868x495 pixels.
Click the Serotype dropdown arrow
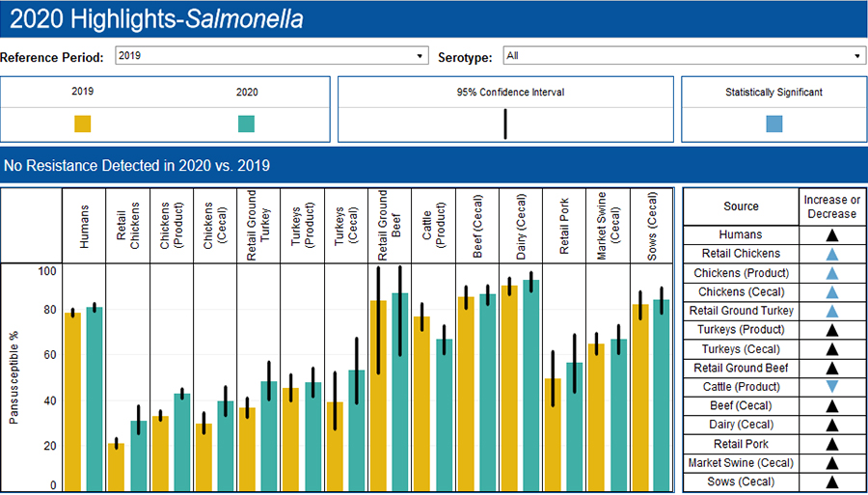tap(857, 56)
